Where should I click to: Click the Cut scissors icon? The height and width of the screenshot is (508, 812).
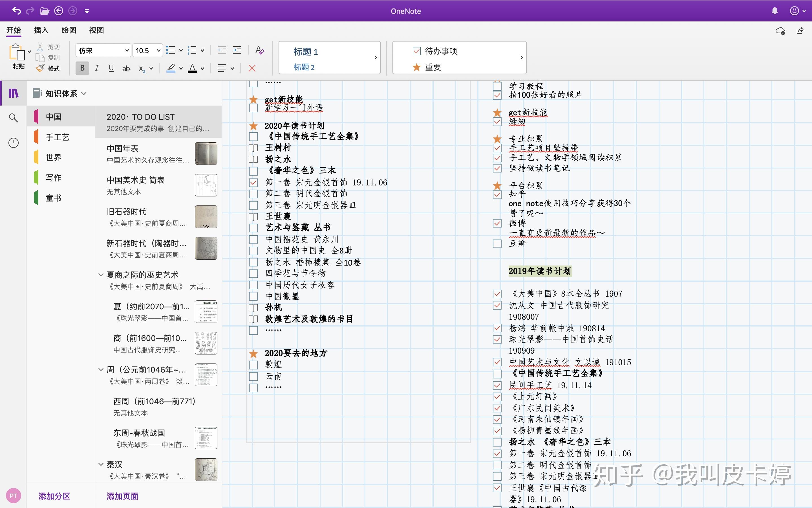click(40, 47)
